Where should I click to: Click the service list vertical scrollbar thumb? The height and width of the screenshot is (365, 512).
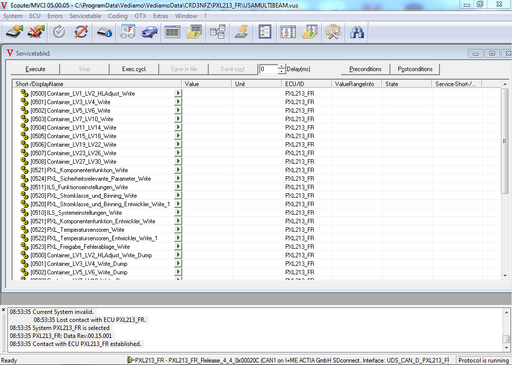pos(505,141)
